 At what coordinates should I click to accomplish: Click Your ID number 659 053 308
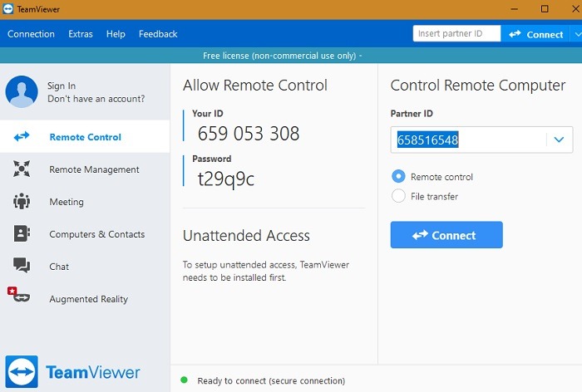(249, 134)
